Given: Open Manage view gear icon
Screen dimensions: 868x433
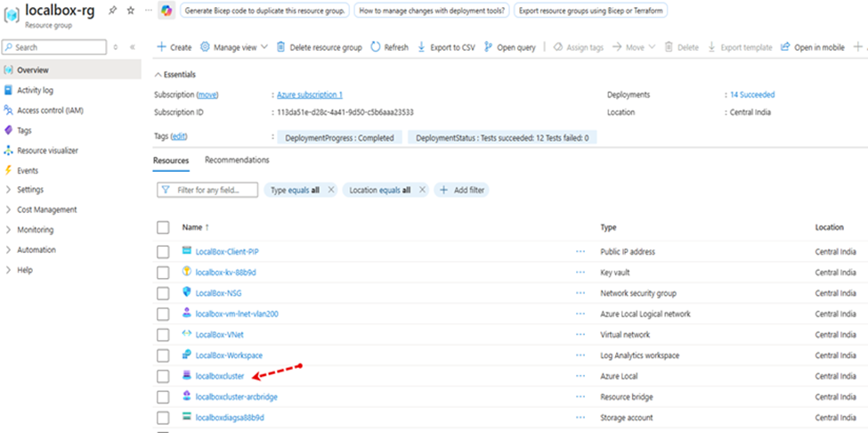Looking at the screenshot, I should point(205,47).
